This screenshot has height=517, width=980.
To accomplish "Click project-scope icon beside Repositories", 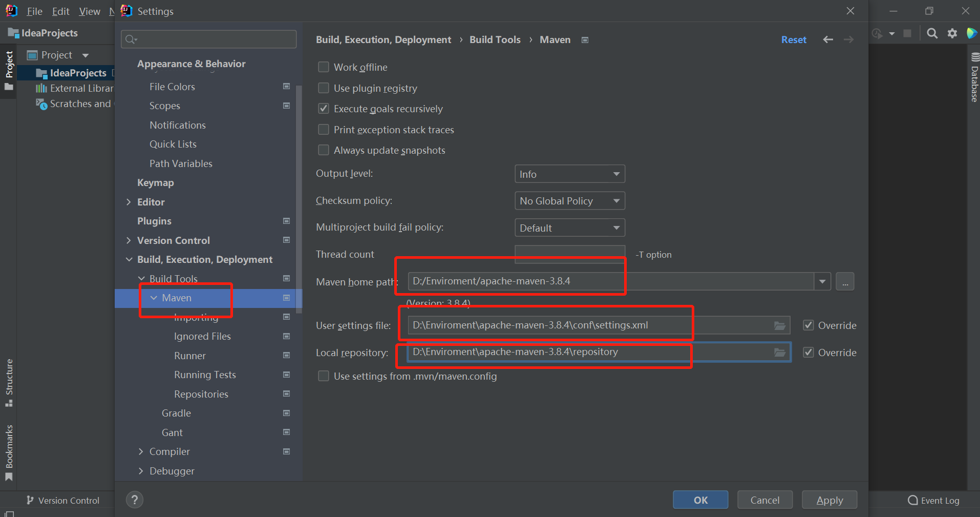I will pos(287,394).
